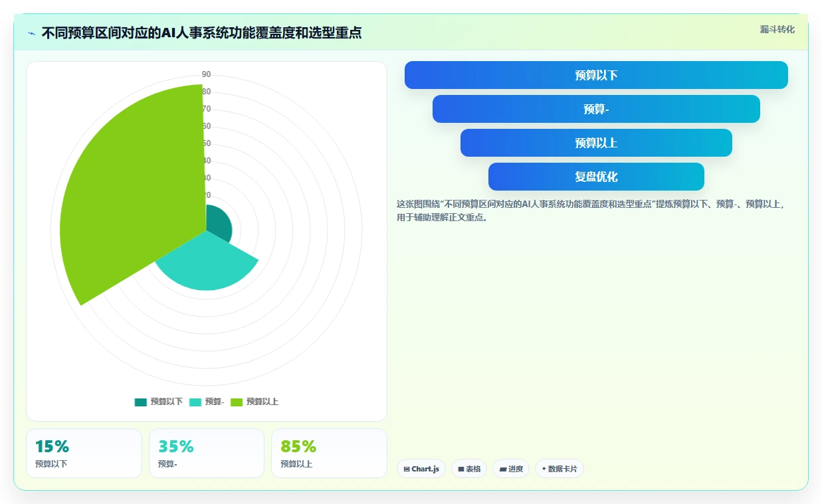Toggle the 预算以上 legend item

click(255, 402)
